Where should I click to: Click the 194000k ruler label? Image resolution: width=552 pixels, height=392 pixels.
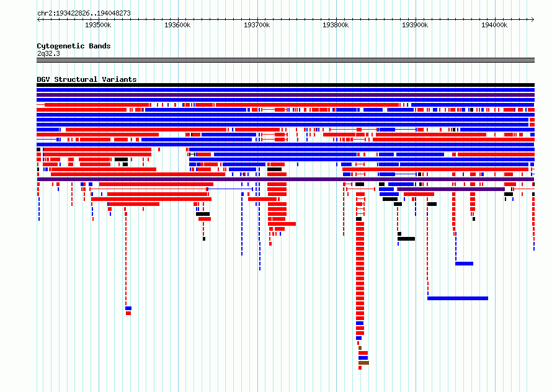(x=494, y=25)
